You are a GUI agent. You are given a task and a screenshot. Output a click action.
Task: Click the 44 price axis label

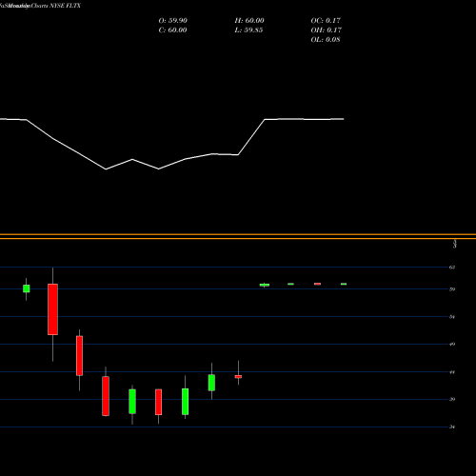click(452, 372)
